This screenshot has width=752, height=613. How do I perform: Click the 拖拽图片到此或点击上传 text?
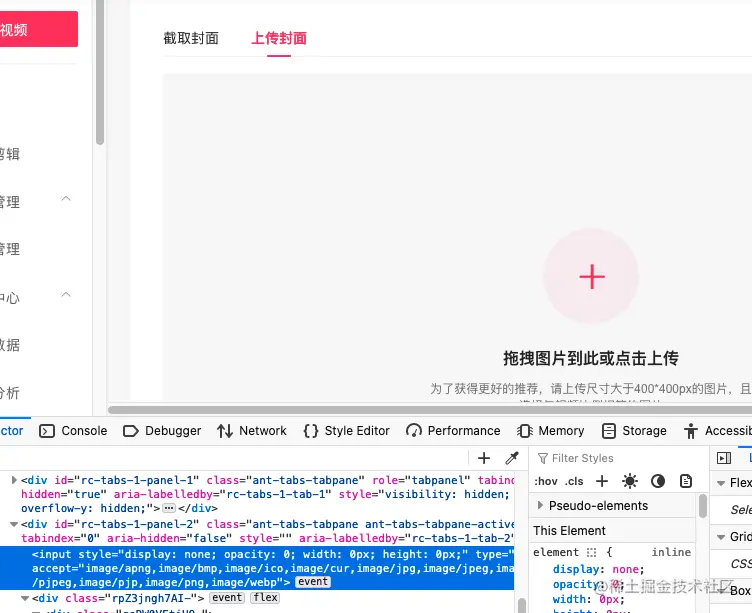click(591, 358)
